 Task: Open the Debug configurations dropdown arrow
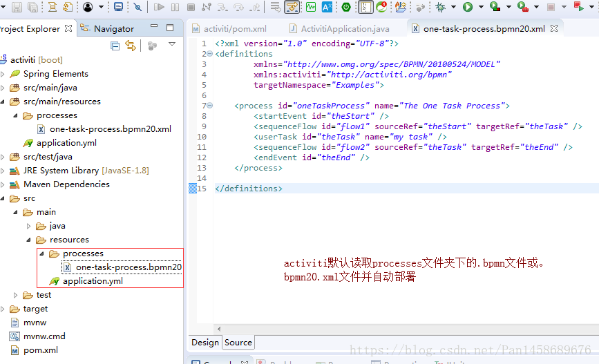[453, 7]
